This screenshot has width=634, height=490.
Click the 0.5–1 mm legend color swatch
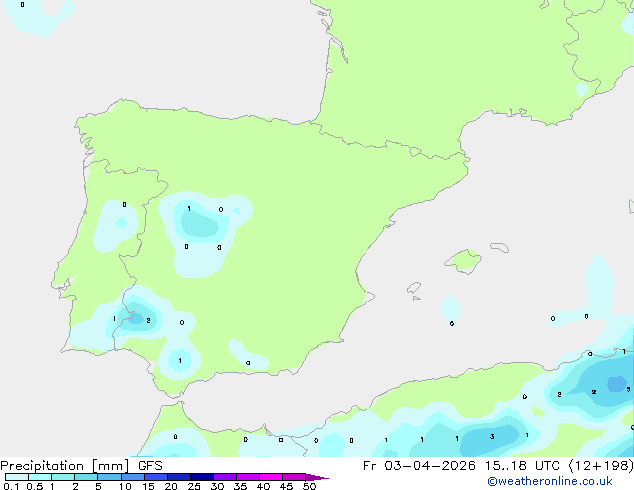tap(40, 477)
